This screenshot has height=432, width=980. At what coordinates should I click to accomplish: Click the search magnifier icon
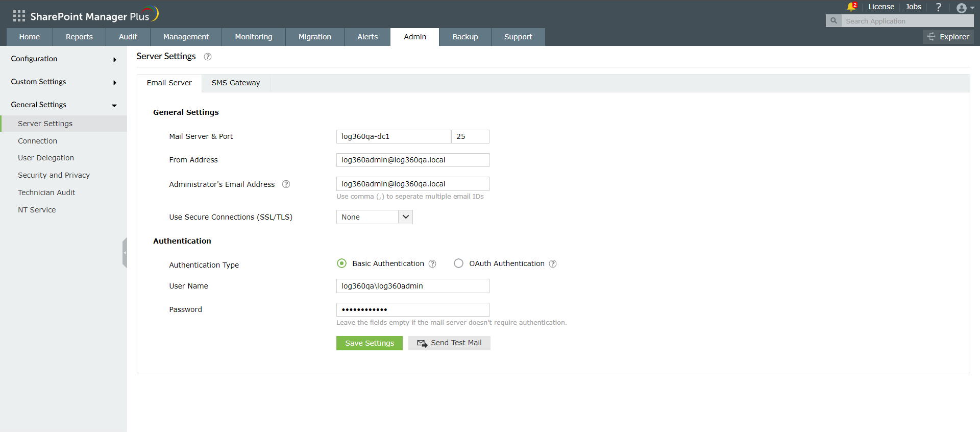(834, 21)
